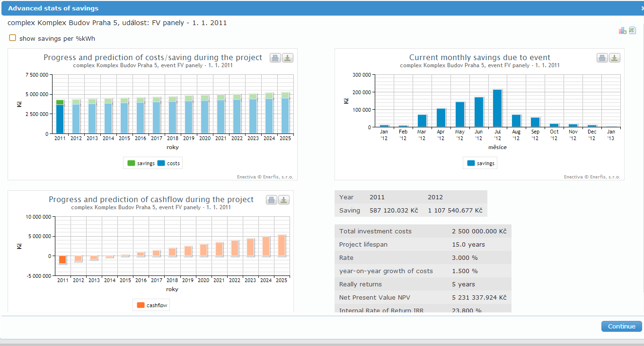Print the cashflow prediction chart

click(x=272, y=200)
